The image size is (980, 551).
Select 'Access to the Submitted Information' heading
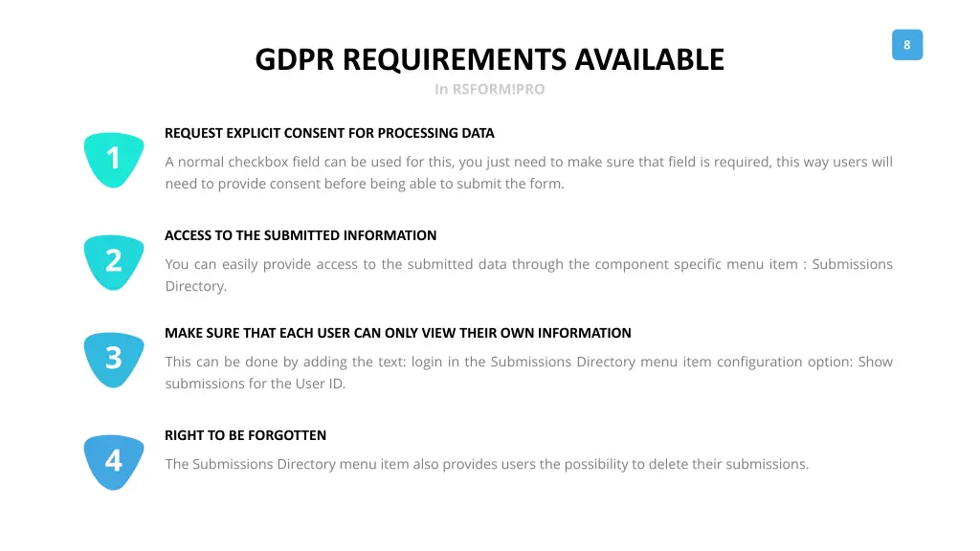pos(301,235)
